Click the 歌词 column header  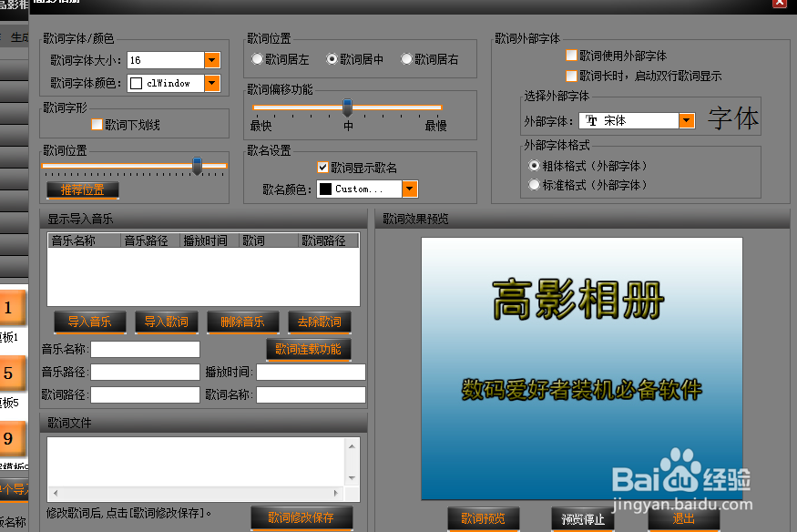pos(269,240)
